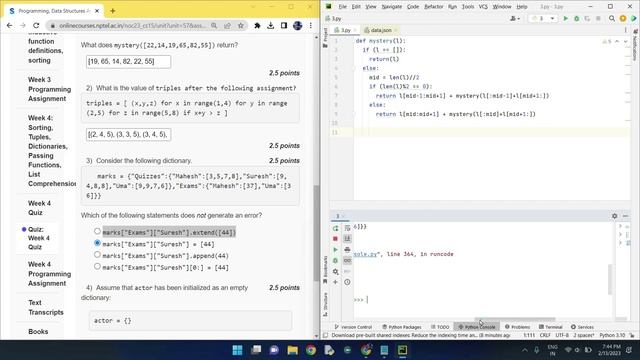Open Terminal tool window tab

[x=550, y=327]
